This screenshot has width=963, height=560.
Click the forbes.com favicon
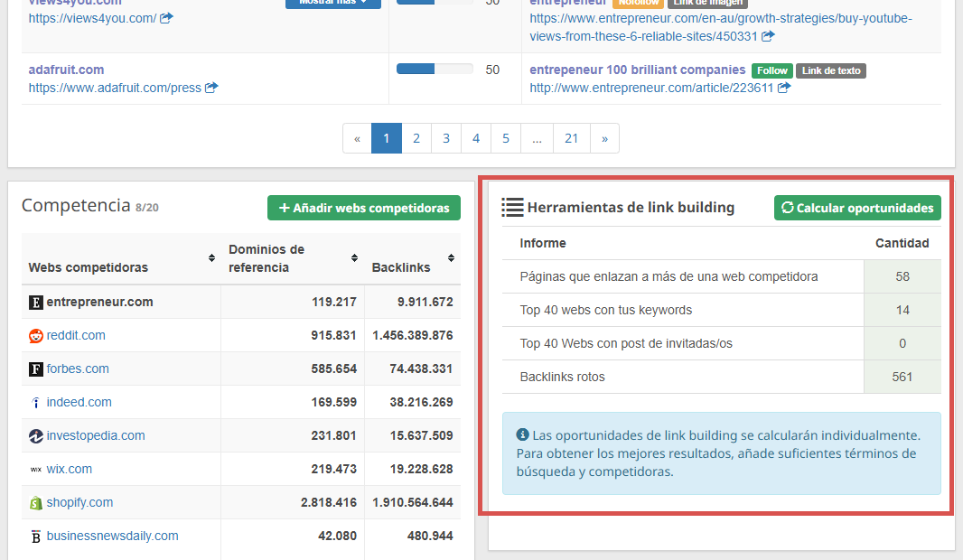point(36,369)
